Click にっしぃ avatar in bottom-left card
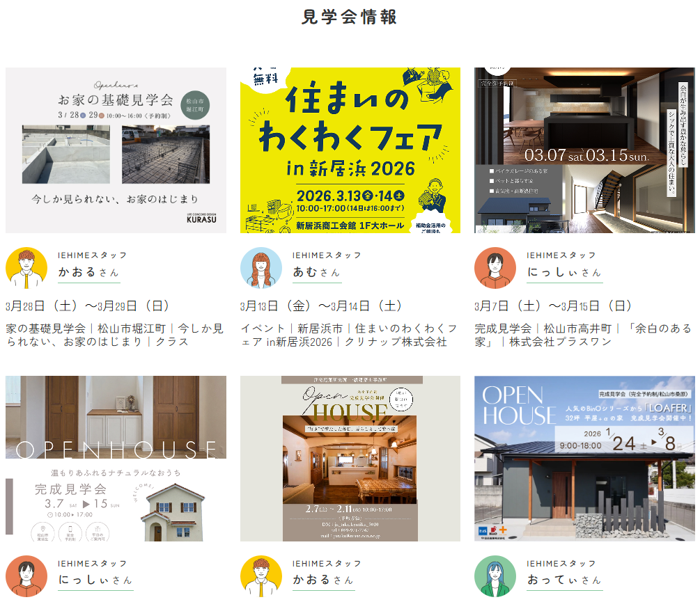The height and width of the screenshot is (602, 700). [x=26, y=576]
